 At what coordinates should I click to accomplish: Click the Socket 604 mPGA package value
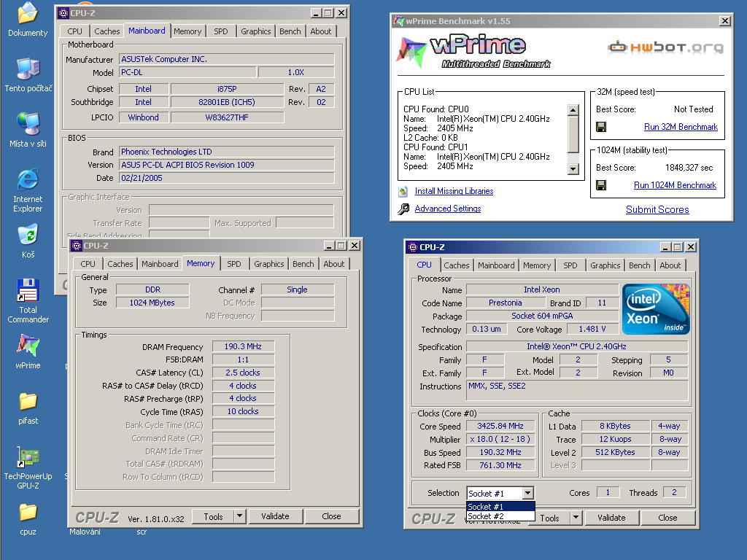tap(542, 316)
